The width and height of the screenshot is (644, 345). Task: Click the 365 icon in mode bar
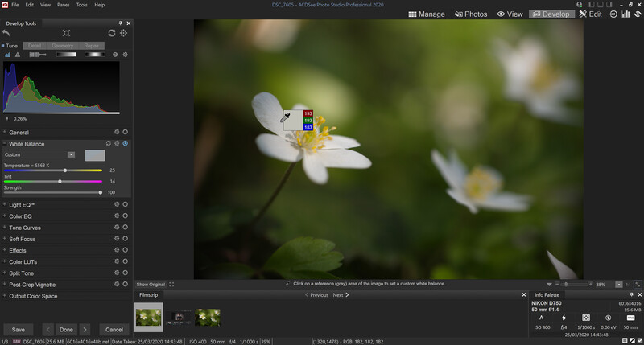(613, 14)
